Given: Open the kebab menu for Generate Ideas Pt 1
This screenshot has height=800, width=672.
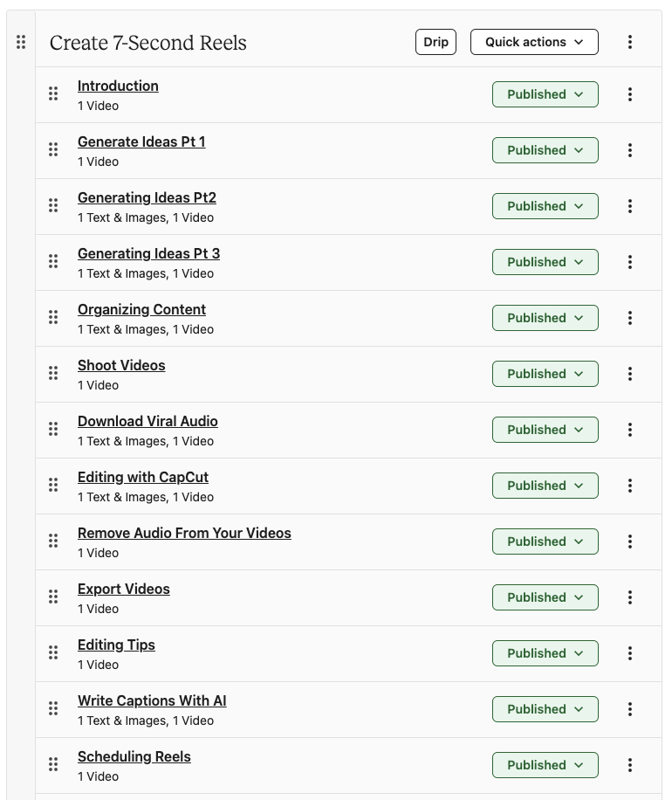Looking at the screenshot, I should point(630,150).
